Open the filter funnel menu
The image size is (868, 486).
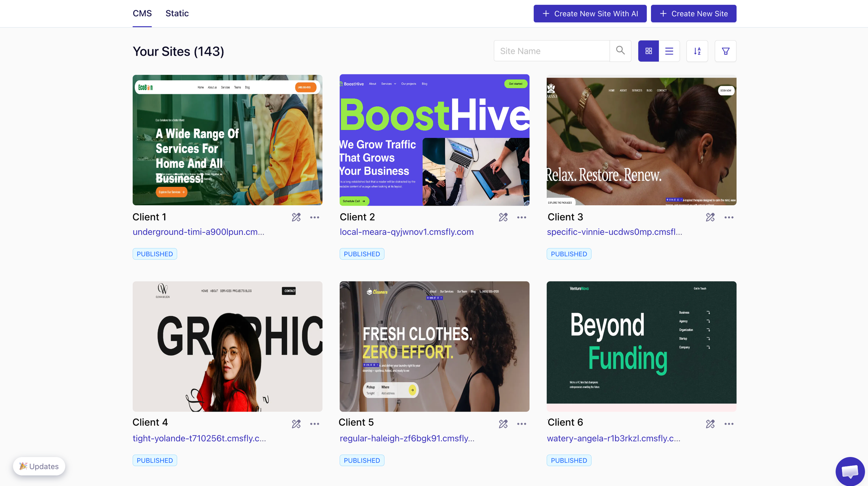(x=725, y=51)
